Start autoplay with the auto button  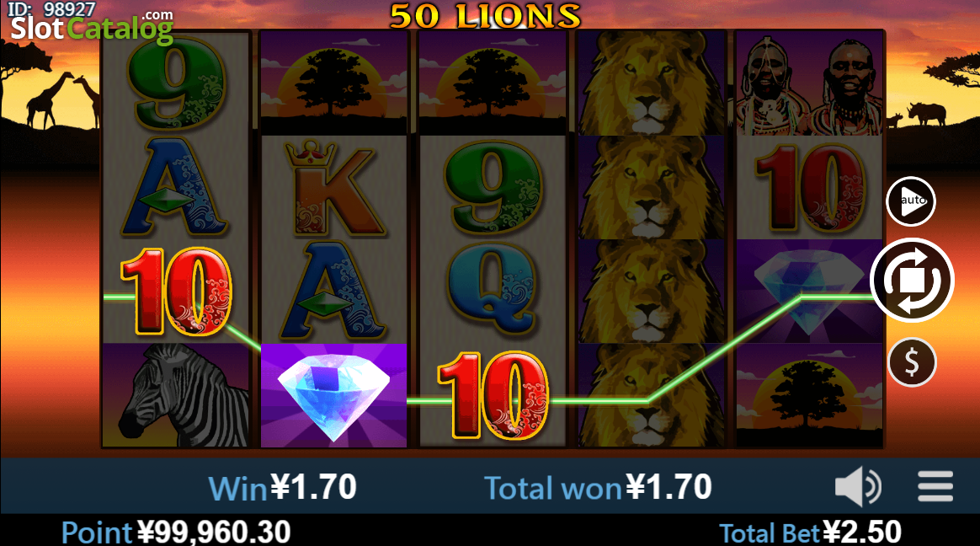(911, 201)
